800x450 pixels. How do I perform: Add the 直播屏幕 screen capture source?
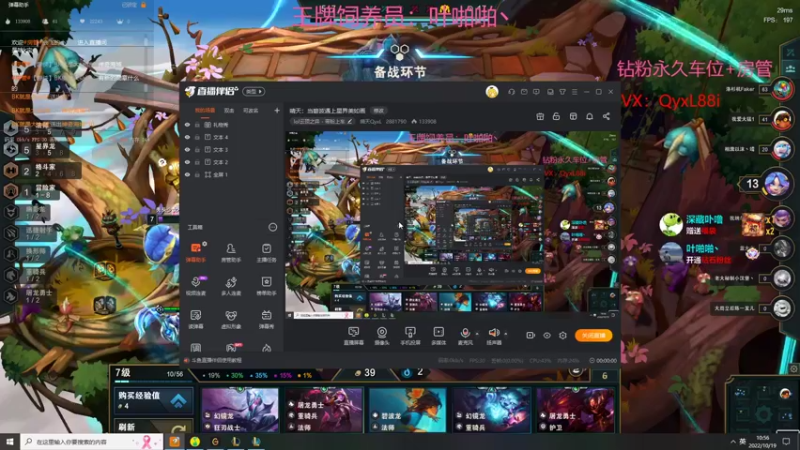coord(354,336)
